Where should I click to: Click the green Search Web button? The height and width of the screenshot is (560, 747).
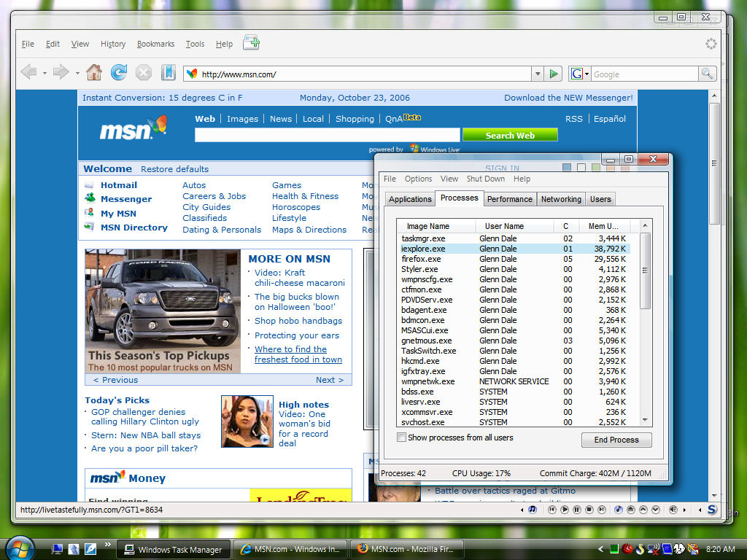(x=510, y=135)
